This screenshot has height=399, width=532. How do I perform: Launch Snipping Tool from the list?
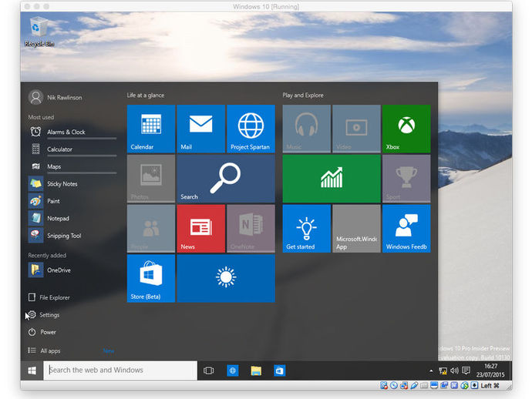coord(72,236)
